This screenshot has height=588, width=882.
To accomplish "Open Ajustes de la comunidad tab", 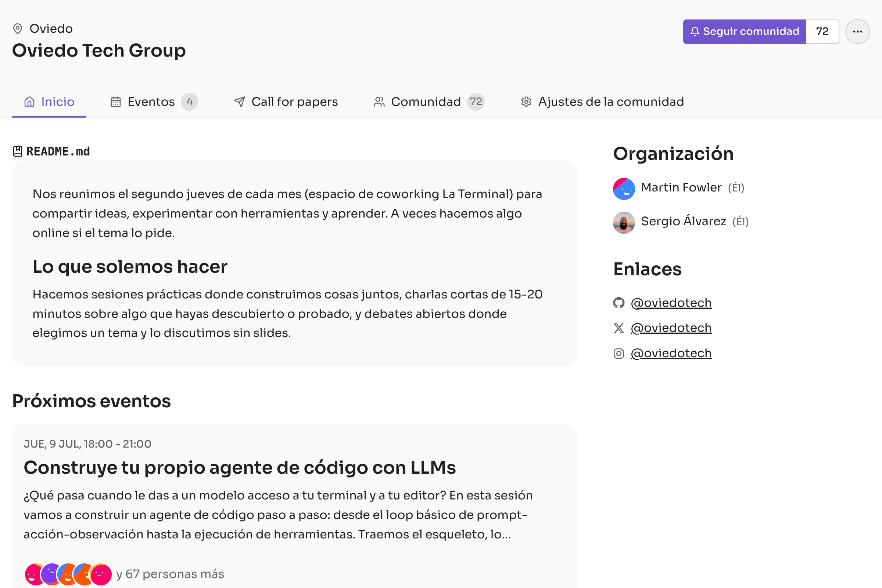I will click(x=602, y=102).
